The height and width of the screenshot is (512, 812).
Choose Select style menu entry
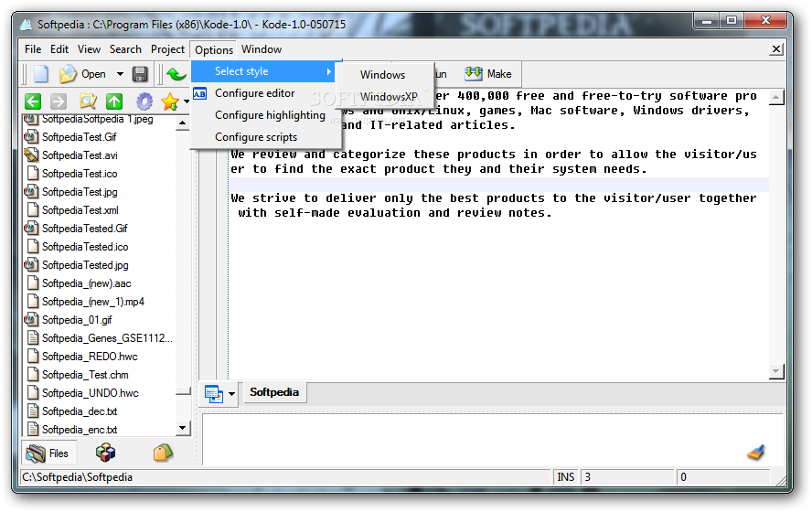pos(264,71)
